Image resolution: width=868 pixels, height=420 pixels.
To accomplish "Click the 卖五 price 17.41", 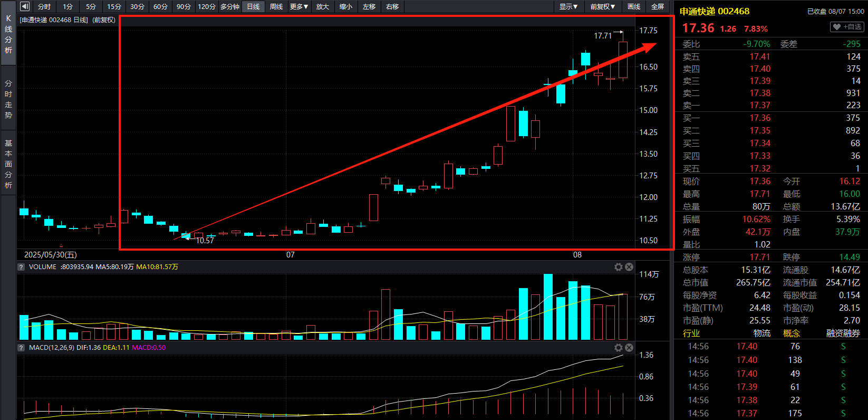I will tap(760, 56).
